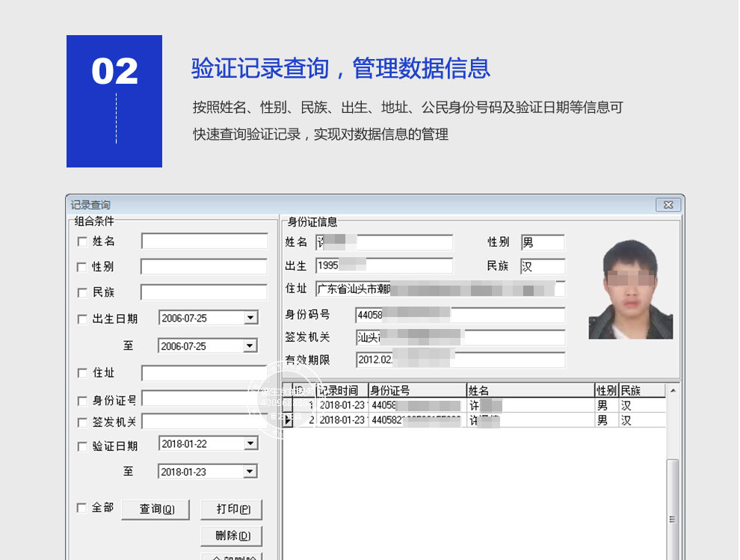Open the 验证日期 start date dropdown 2018-01-22
This screenshot has height=560, width=740.
tap(250, 443)
